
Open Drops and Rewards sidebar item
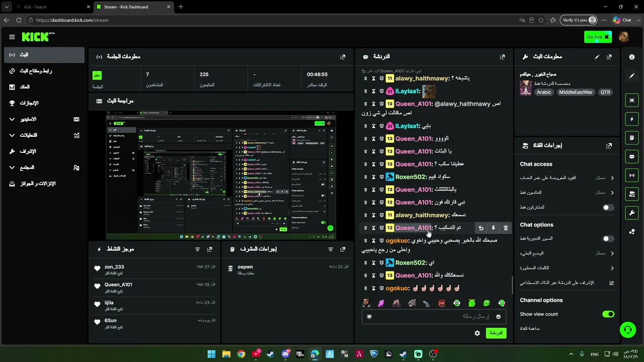coord(44,184)
